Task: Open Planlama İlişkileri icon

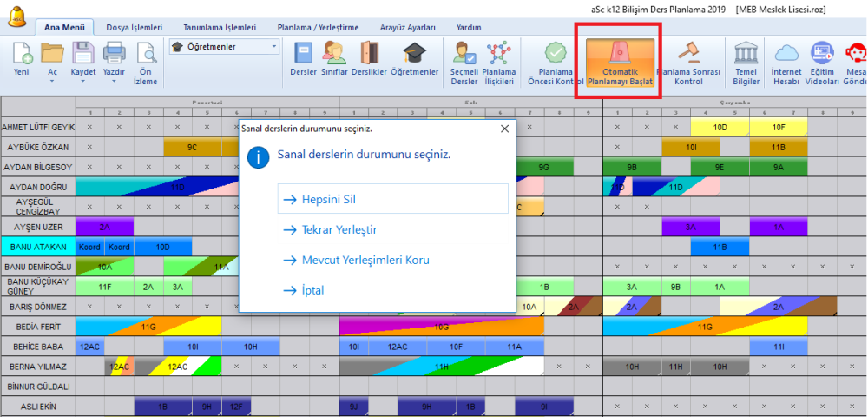Action: point(499,63)
